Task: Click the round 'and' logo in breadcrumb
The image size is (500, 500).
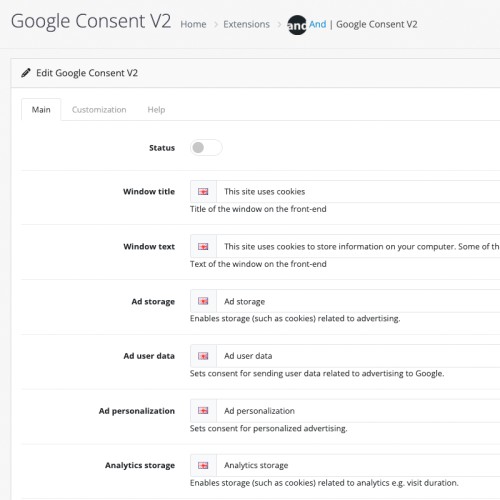Action: (297, 25)
